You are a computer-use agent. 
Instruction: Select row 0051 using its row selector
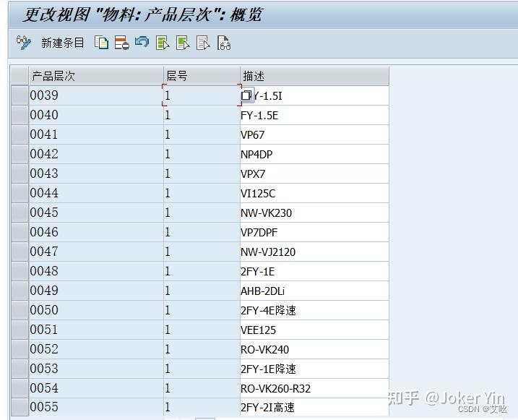pos(20,330)
